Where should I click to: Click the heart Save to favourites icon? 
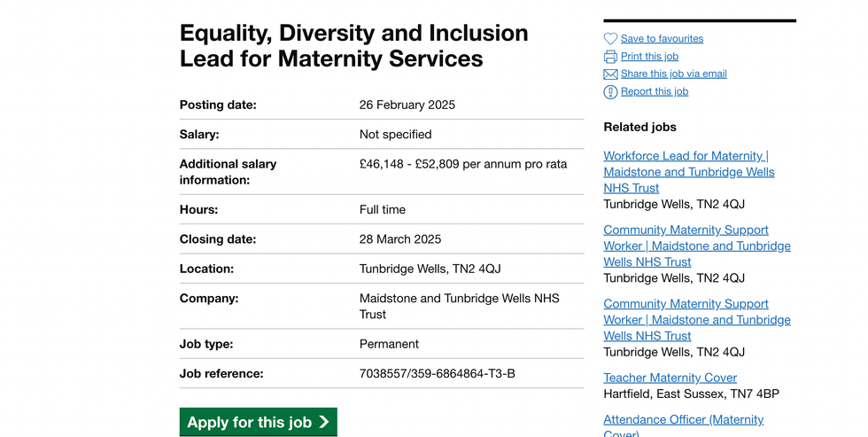[x=610, y=39]
